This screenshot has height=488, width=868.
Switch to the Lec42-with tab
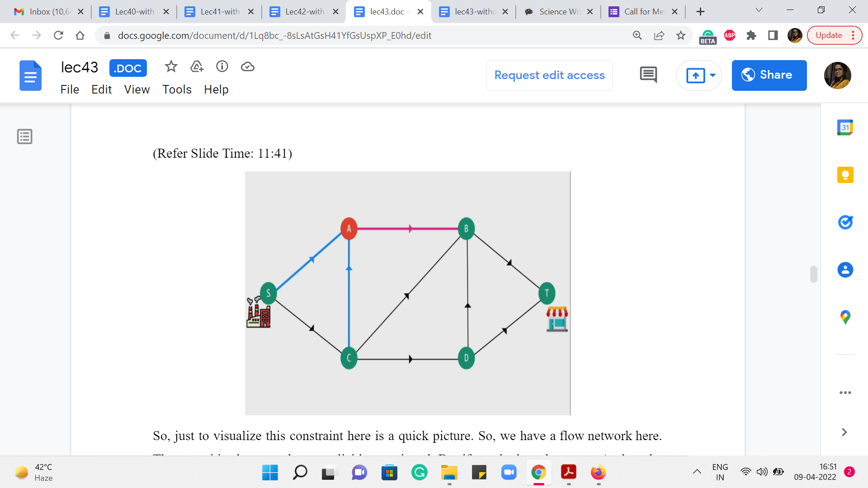(x=304, y=12)
